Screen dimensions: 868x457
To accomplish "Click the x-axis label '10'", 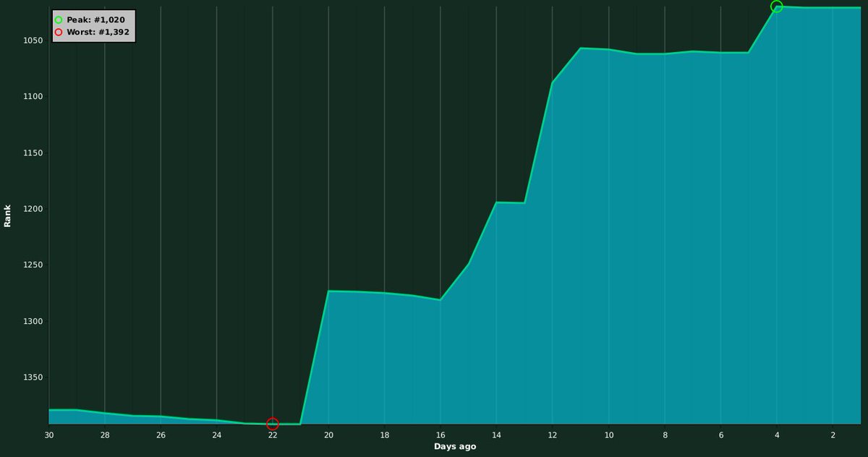I will 608,435.
